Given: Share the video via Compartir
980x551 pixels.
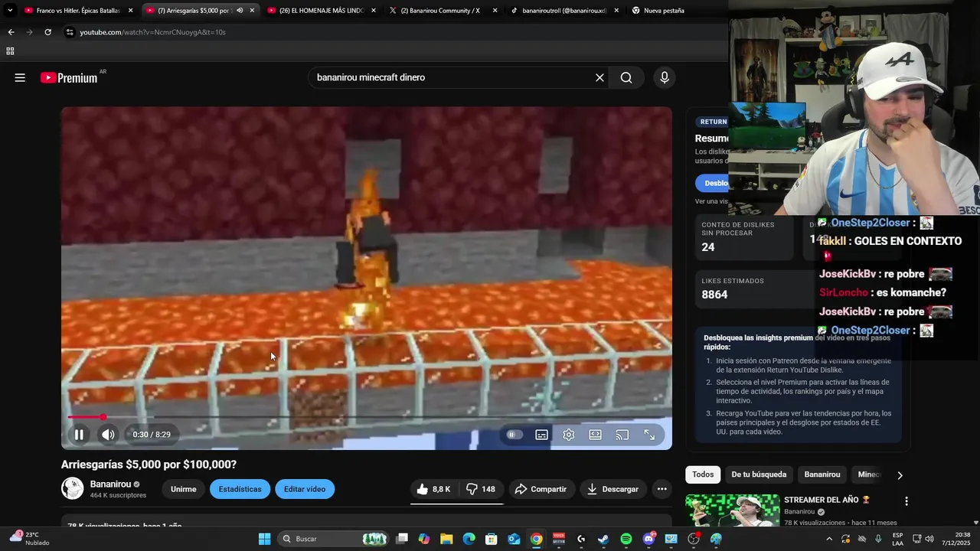Looking at the screenshot, I should (541, 489).
